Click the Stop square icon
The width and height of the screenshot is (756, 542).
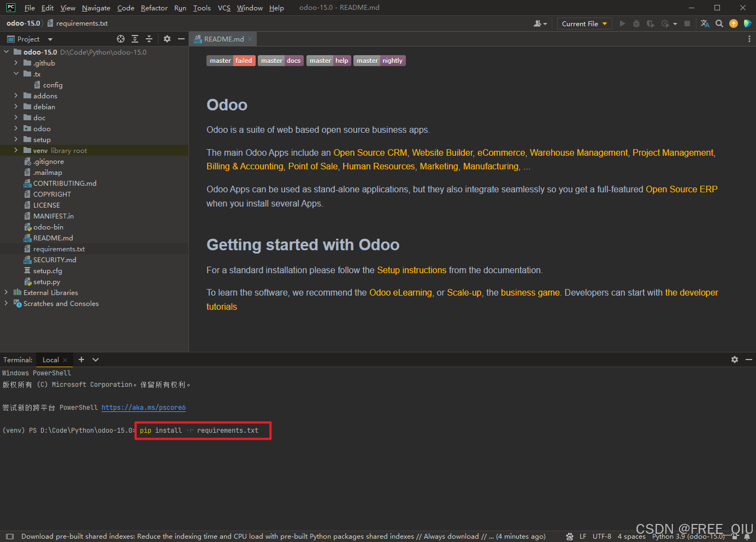pos(687,23)
